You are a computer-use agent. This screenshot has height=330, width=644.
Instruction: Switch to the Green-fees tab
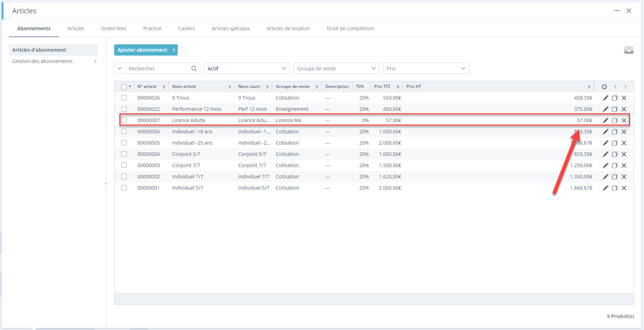114,28
